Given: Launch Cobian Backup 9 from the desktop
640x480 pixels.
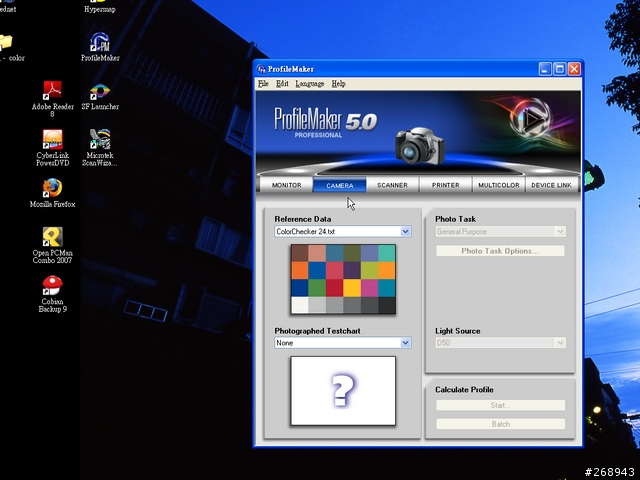Looking at the screenshot, I should point(53,294).
